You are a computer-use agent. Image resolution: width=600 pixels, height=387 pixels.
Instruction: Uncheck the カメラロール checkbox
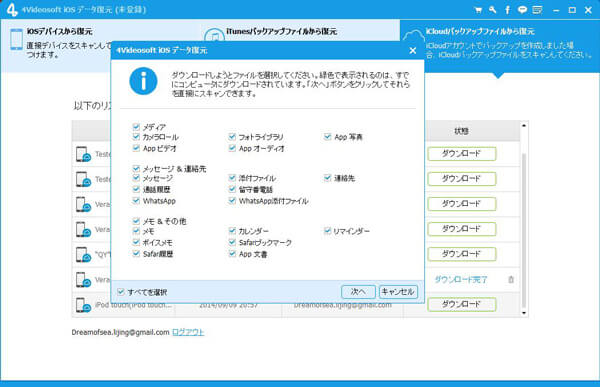(x=136, y=137)
